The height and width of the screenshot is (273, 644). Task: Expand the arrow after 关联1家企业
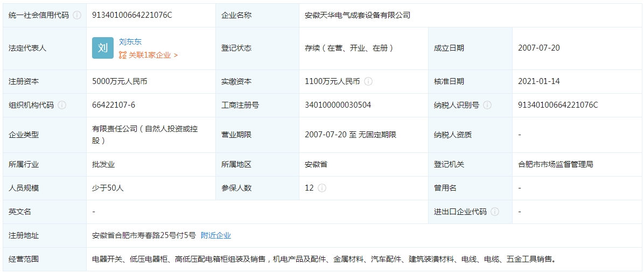(x=176, y=55)
